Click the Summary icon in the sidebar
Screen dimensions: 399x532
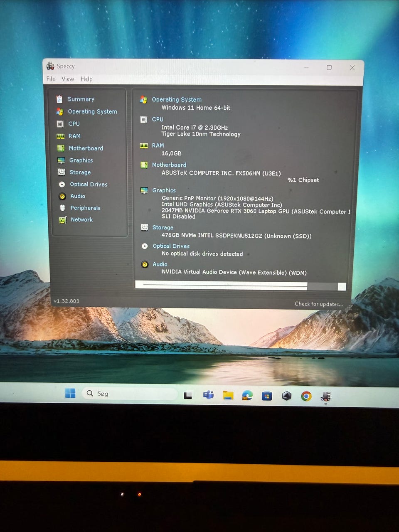[x=59, y=99]
